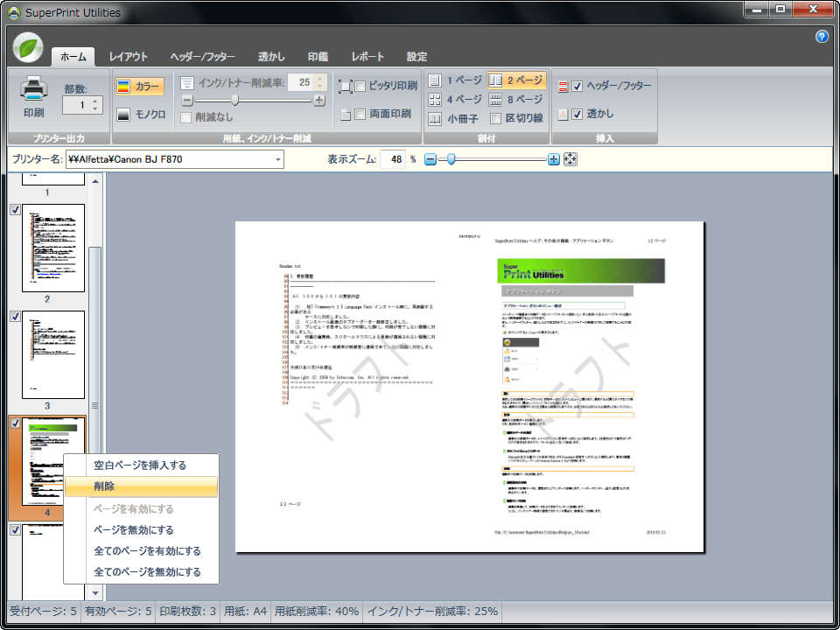840x630 pixels.
Task: Choose 全てのページを有効にする menu item
Action: tap(142, 551)
